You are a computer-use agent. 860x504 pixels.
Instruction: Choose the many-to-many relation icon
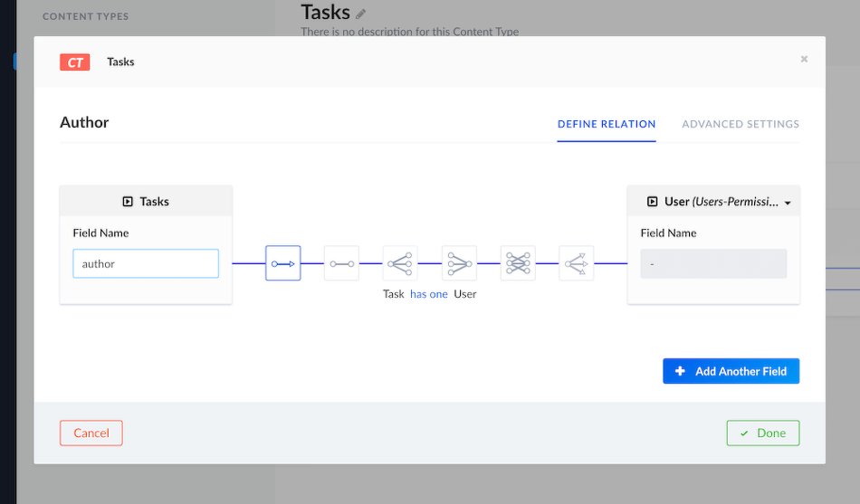tap(518, 263)
